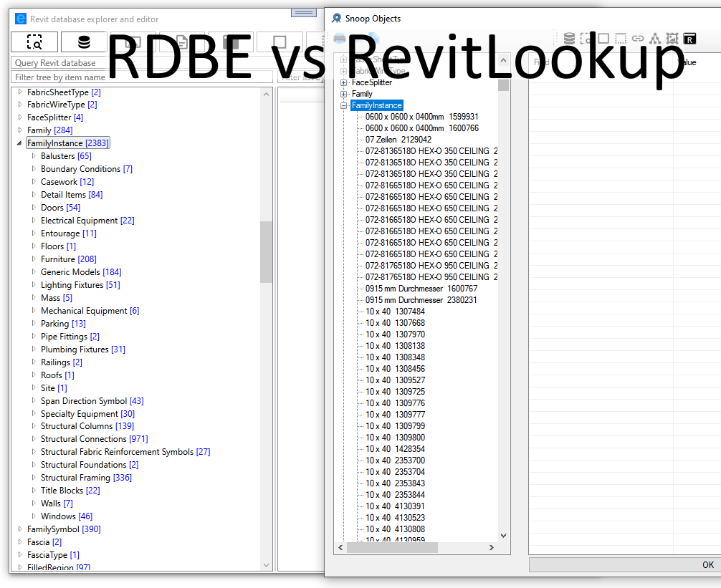
Task: Collapse the FamilyInstance [2383] node in RDBE
Action: click(x=19, y=143)
